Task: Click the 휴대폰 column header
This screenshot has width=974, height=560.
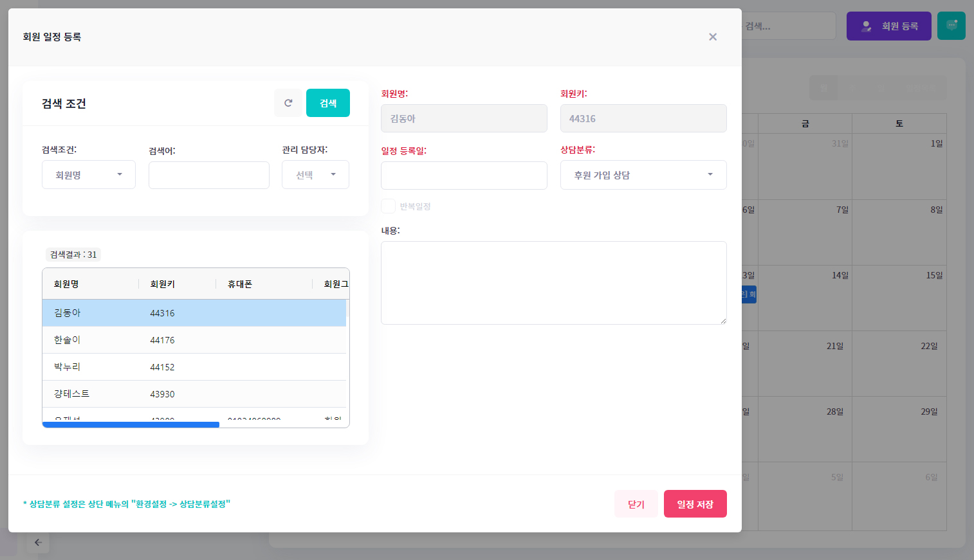Action: pos(240,284)
